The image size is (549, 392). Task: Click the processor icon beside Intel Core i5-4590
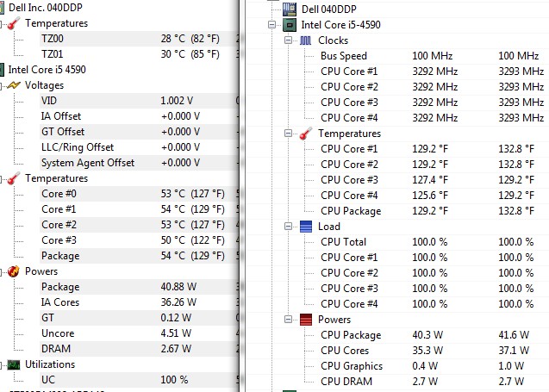(291, 25)
